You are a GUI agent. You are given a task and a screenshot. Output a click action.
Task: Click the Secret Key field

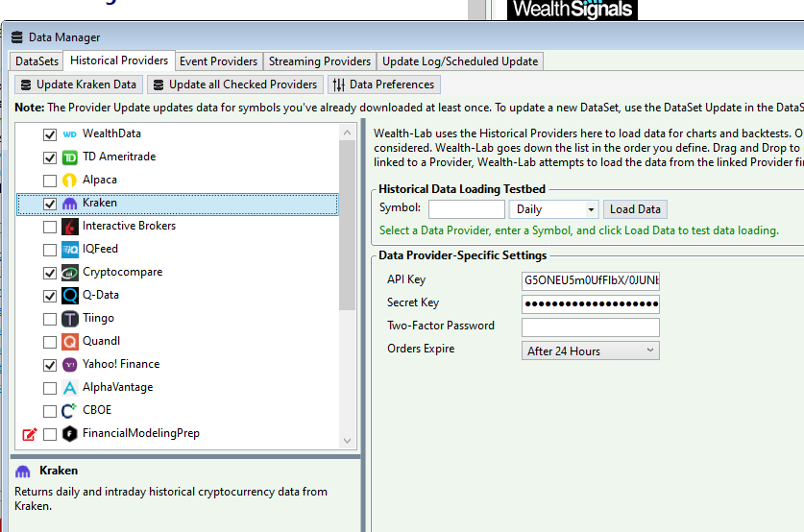590,303
